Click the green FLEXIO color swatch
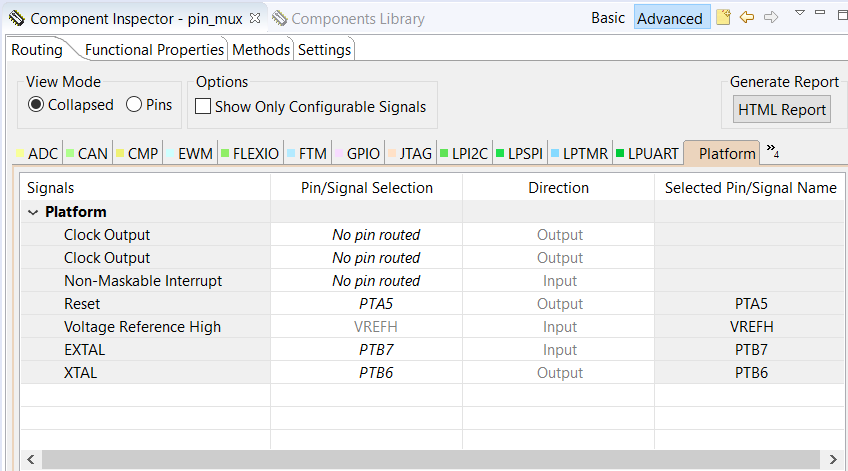848x471 pixels. tap(226, 154)
